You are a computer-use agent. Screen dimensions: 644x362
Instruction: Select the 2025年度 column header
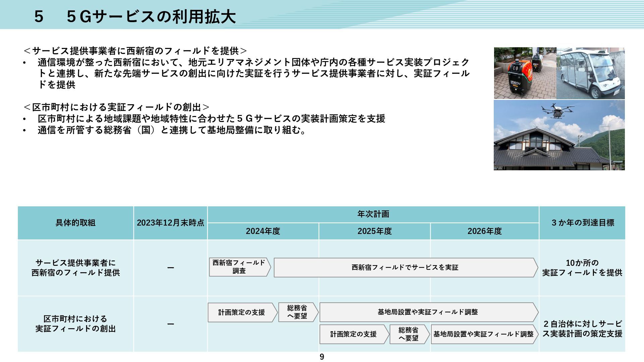[x=374, y=231]
